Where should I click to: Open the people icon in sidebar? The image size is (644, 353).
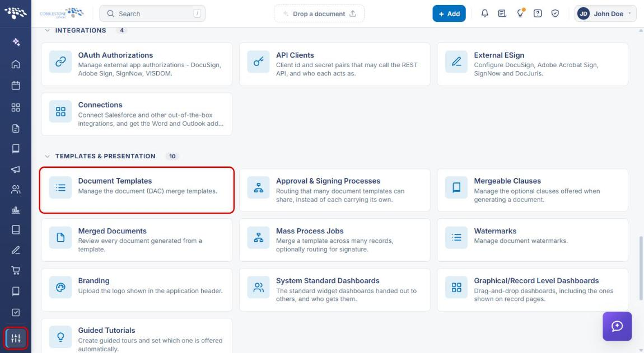16,189
